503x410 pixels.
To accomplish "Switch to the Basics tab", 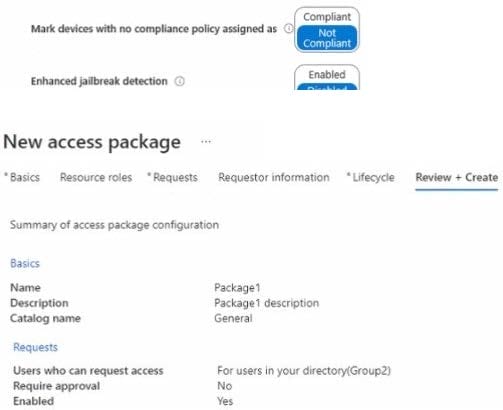I will [x=22, y=177].
